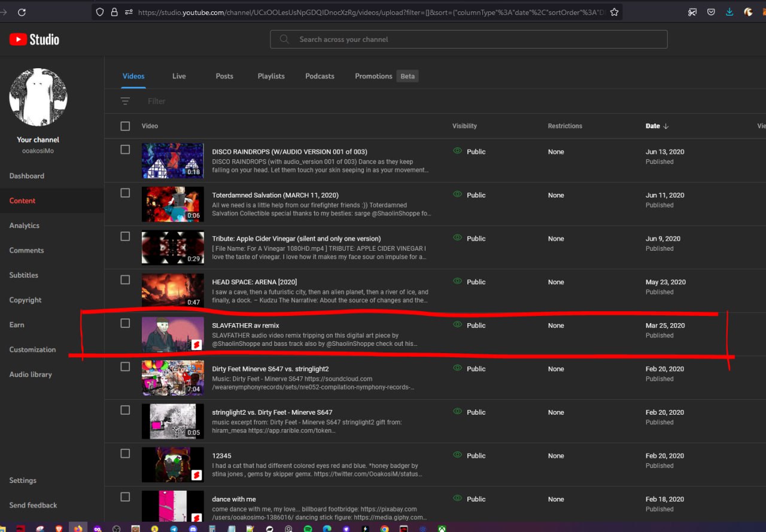
Task: Tick the SLAVFATHER av remix checkbox
Action: coord(125,323)
